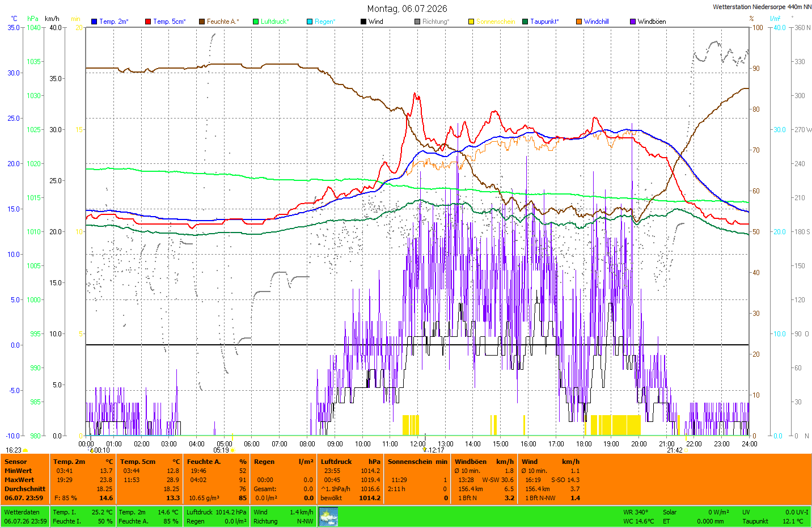The height and width of the screenshot is (528, 812).
Task: Click the Wetterstation Niedersorpe 440m NN label
Action: tap(762, 7)
